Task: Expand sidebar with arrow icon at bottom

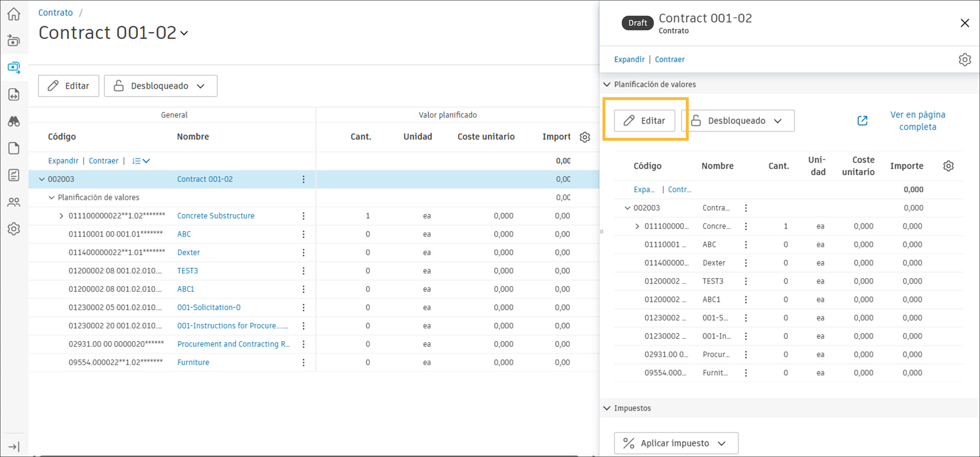Action: [14, 447]
